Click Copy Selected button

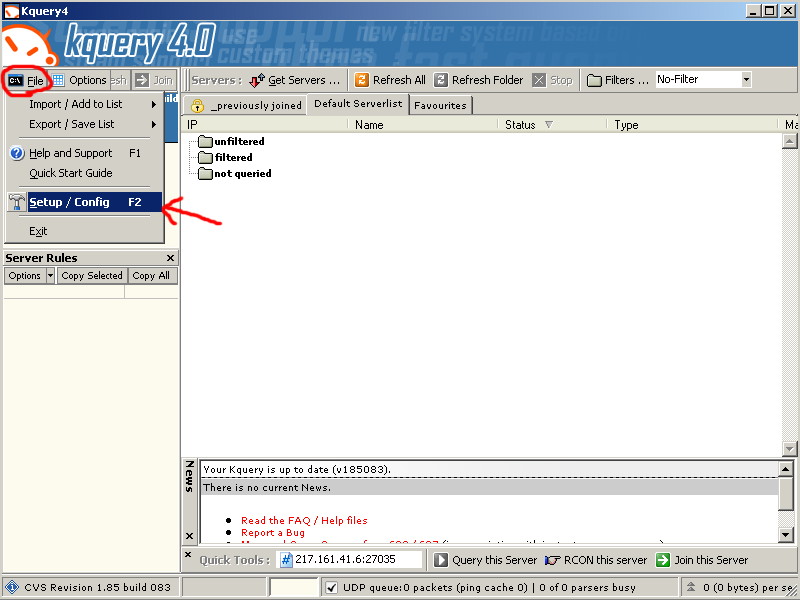click(x=92, y=276)
